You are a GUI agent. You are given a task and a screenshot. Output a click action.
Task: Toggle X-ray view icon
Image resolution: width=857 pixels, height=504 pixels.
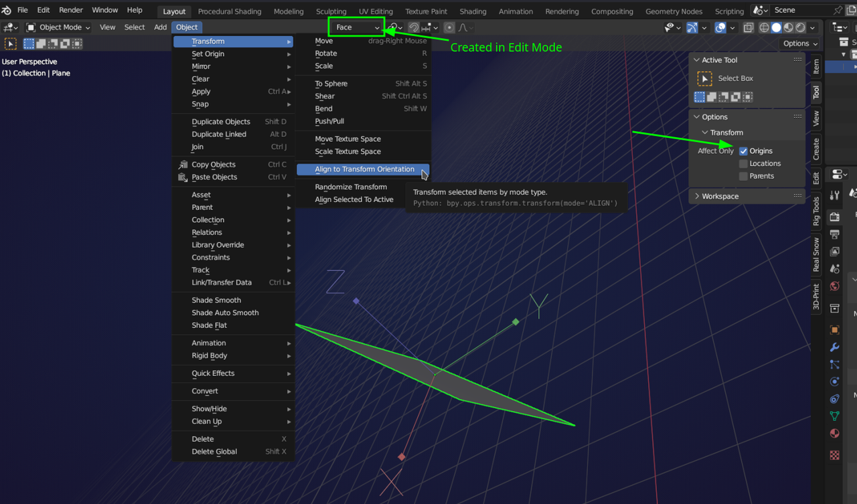748,27
